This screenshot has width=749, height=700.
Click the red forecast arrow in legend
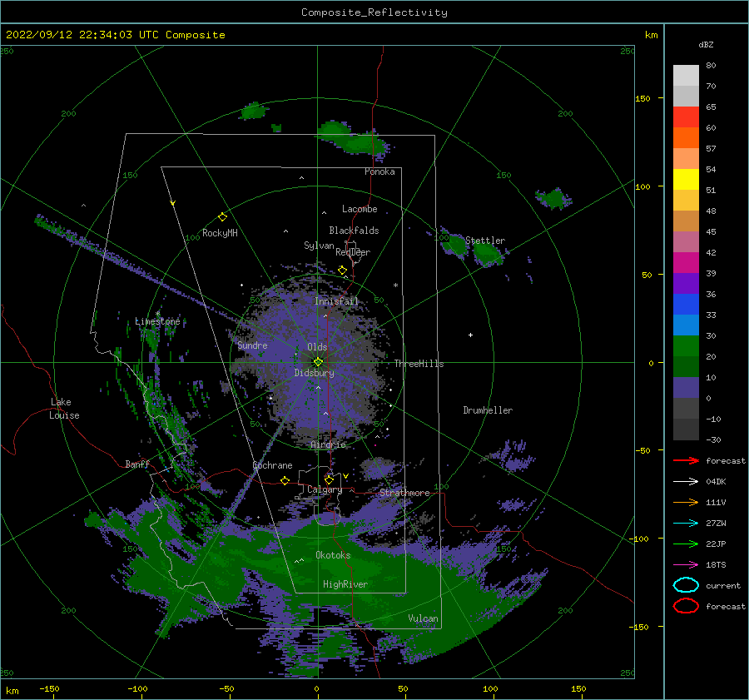[686, 460]
